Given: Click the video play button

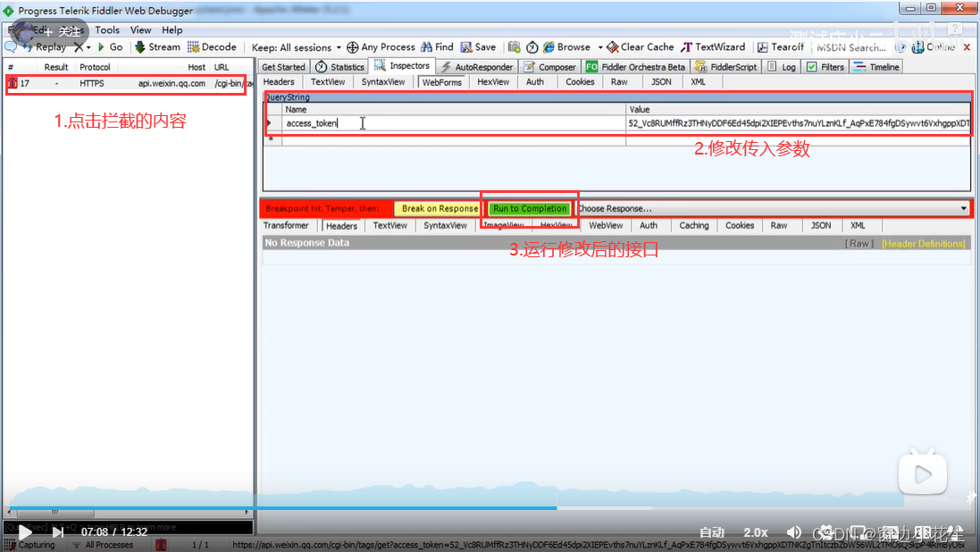Looking at the screenshot, I should point(24,532).
